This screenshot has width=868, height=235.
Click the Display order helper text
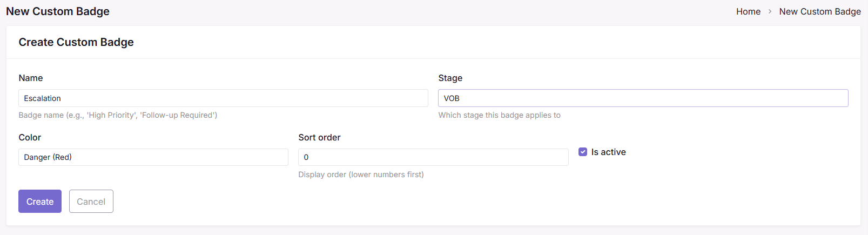pos(361,174)
